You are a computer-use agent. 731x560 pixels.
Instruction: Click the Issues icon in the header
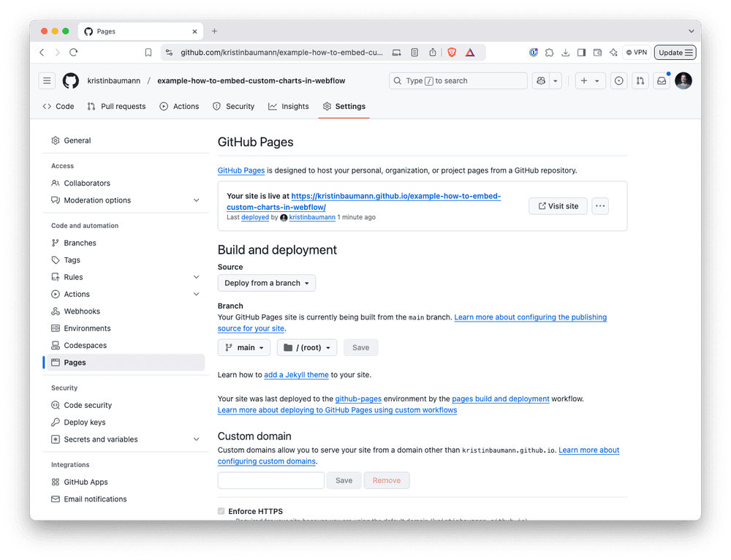(618, 80)
